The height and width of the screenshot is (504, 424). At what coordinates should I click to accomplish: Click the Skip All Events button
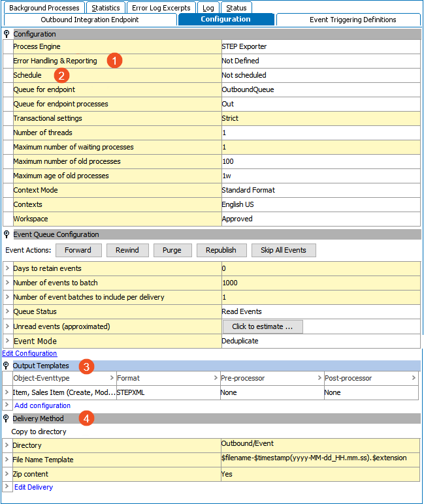click(x=284, y=250)
